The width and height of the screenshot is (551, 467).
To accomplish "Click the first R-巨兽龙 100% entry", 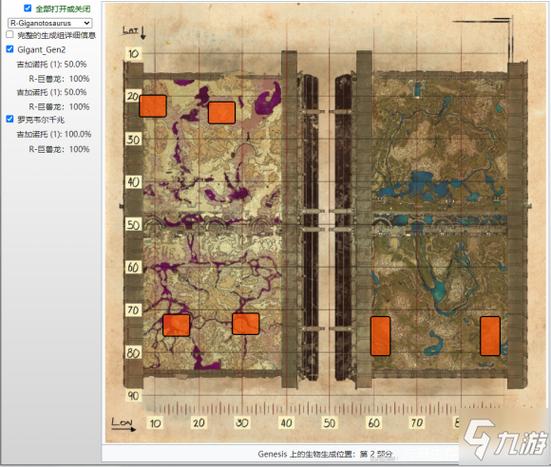I will (x=59, y=78).
